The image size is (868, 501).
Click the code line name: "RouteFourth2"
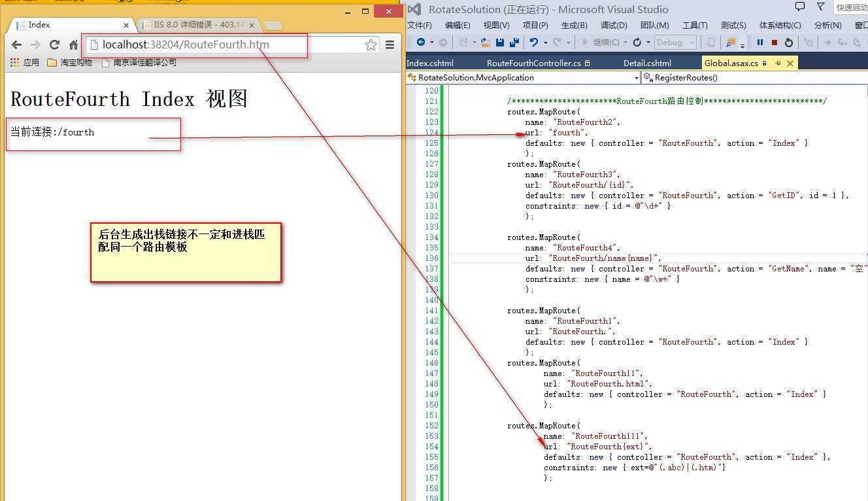tap(573, 122)
